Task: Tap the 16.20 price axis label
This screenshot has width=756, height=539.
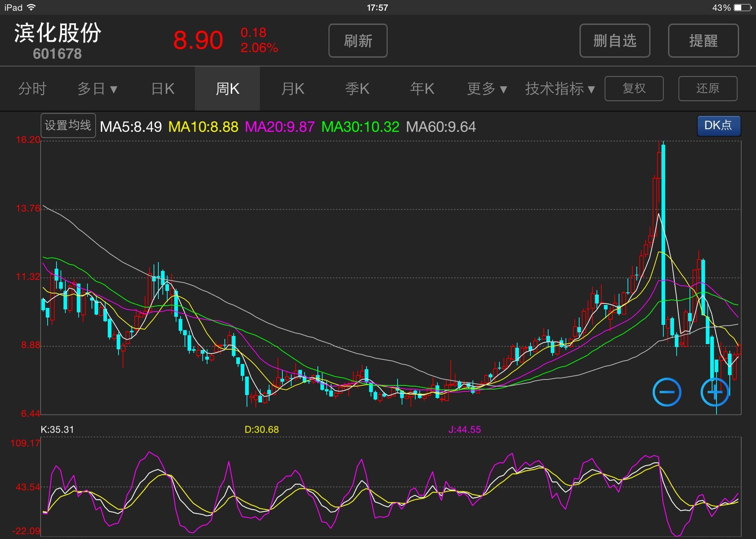Action: pyautogui.click(x=28, y=140)
